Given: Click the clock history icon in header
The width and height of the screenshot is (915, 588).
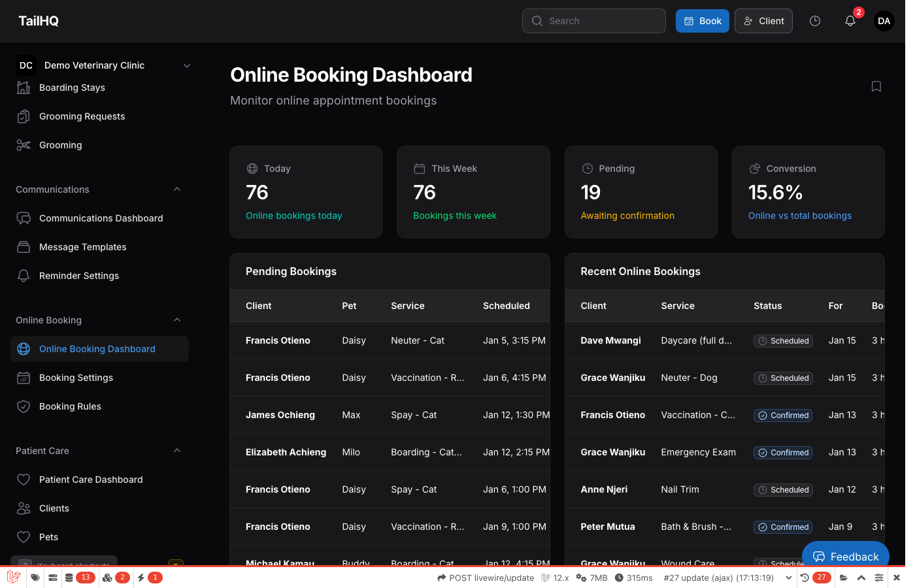Looking at the screenshot, I should click(815, 21).
